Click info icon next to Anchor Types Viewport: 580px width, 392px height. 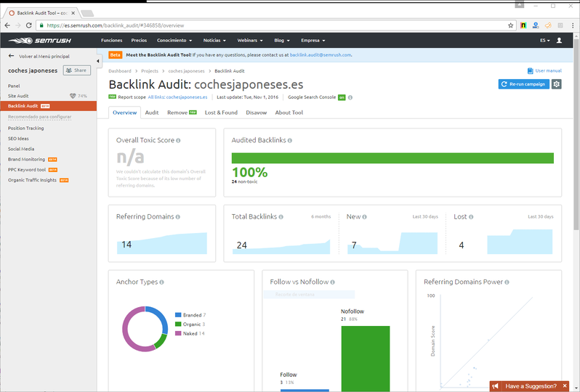click(x=161, y=282)
